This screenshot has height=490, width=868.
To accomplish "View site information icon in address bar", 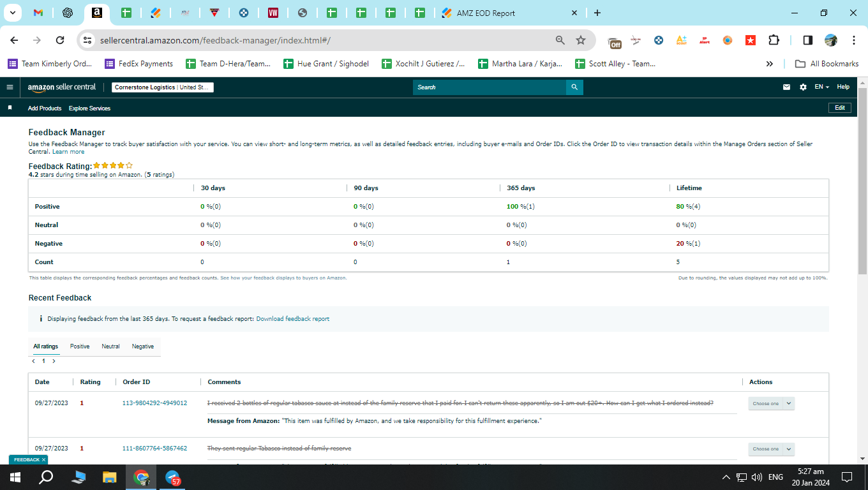I will (88, 40).
